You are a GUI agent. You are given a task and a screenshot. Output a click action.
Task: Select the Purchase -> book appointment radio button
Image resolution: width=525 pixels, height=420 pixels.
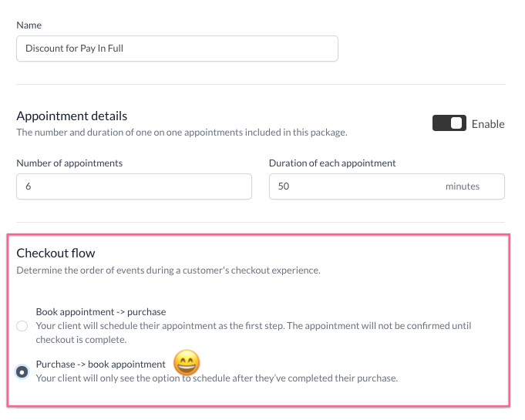[22, 371]
